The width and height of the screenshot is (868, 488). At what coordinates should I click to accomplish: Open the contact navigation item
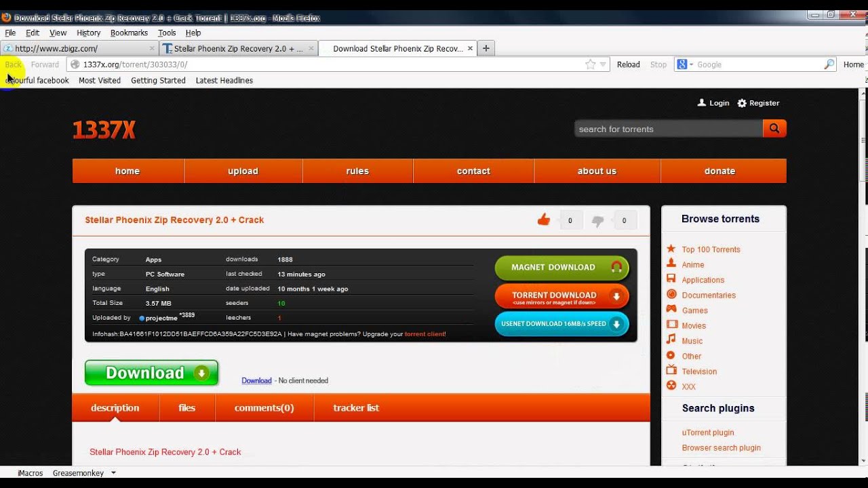[473, 171]
